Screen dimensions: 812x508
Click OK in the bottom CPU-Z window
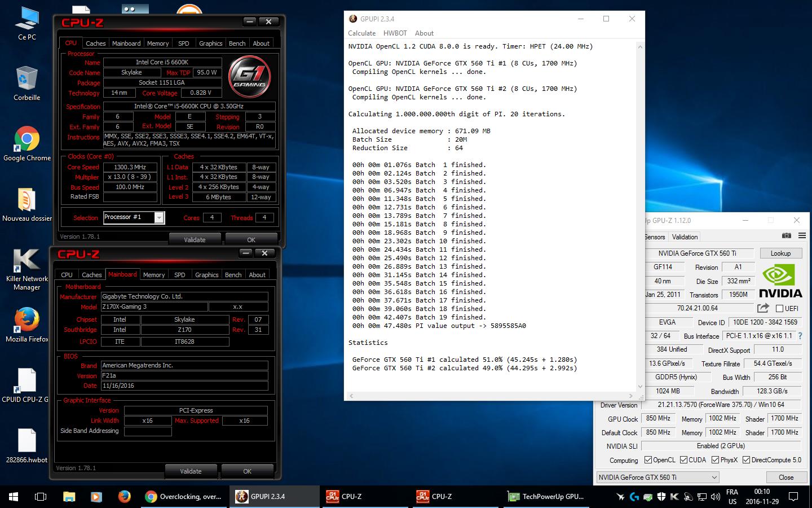248,471
